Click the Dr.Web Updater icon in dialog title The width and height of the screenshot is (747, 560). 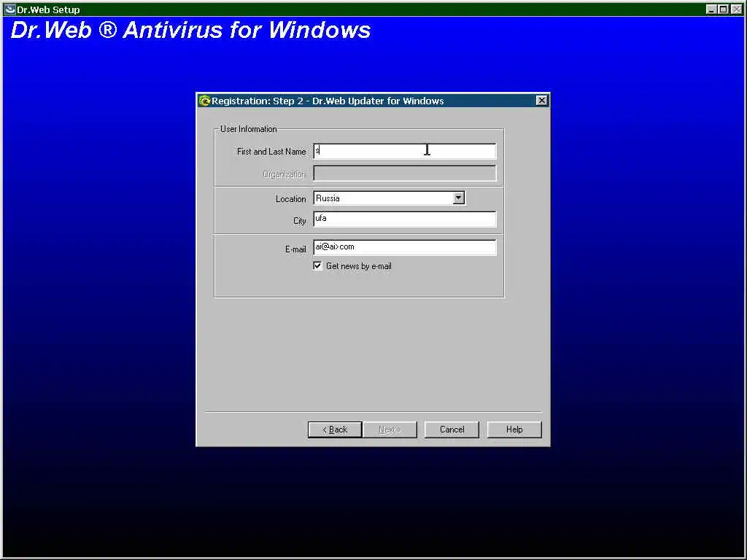(204, 101)
